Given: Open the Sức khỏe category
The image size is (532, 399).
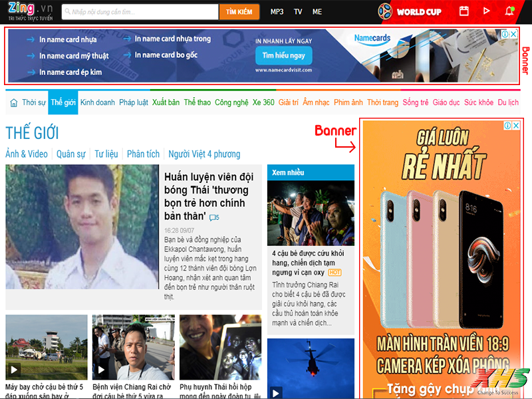Looking at the screenshot, I should tap(479, 102).
